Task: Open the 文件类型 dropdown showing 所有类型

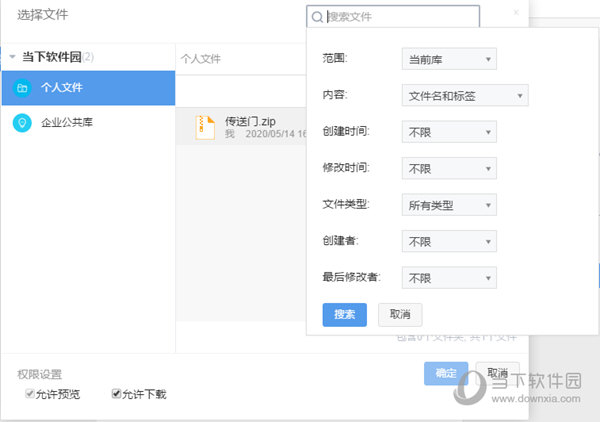Action: pos(448,205)
